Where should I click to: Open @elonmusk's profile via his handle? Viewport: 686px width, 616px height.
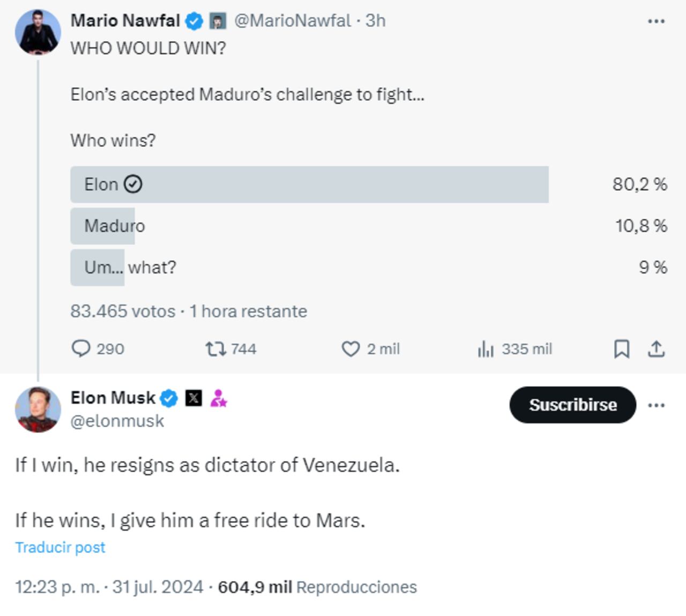coord(117,421)
